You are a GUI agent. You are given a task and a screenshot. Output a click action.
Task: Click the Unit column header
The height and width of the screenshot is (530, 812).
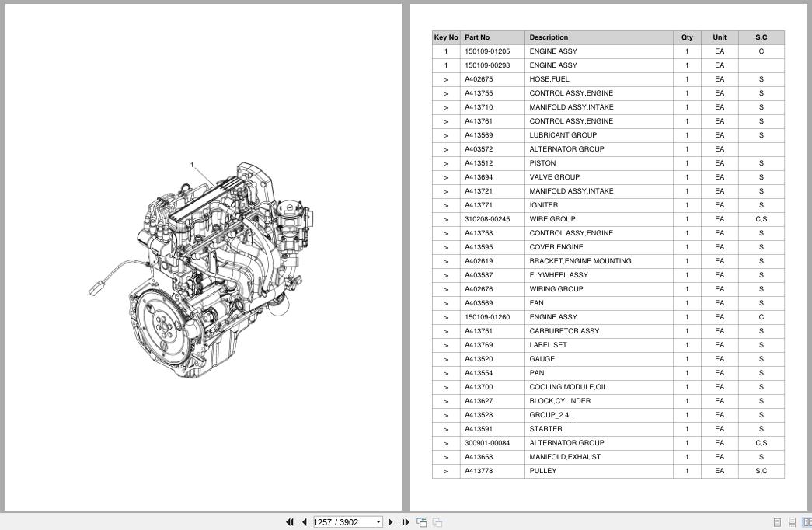coord(720,37)
